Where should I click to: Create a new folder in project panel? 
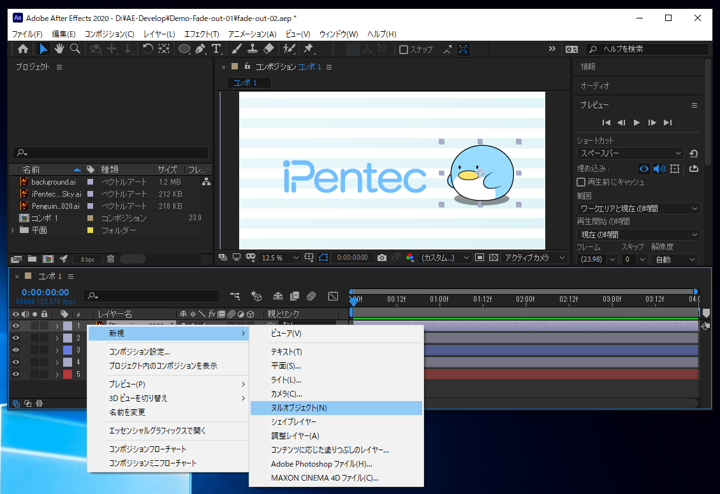(32, 259)
